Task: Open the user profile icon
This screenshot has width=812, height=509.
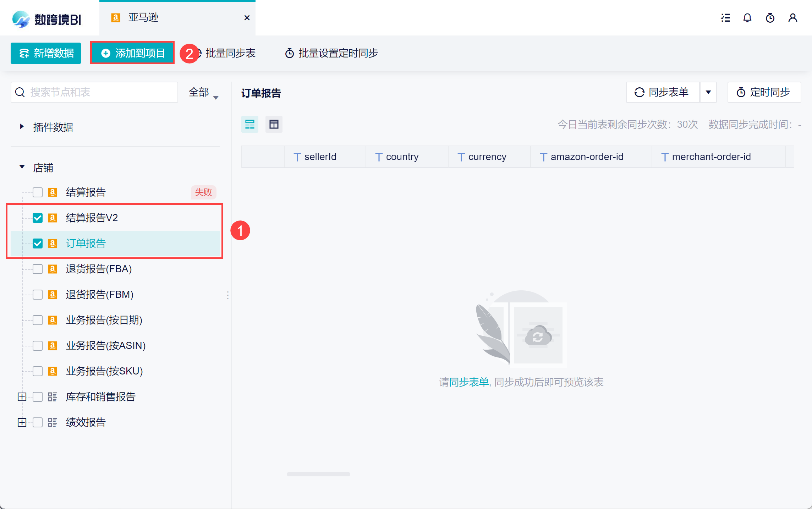Action: 792,18
